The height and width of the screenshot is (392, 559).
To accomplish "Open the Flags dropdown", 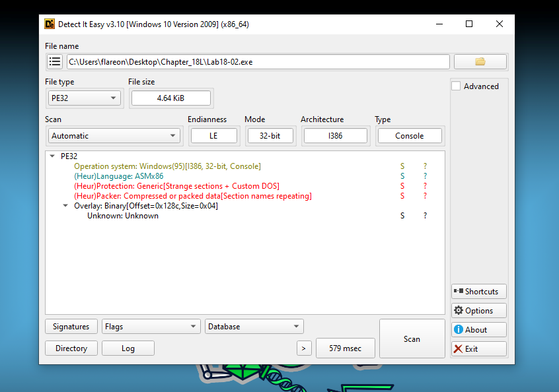I will click(x=151, y=327).
